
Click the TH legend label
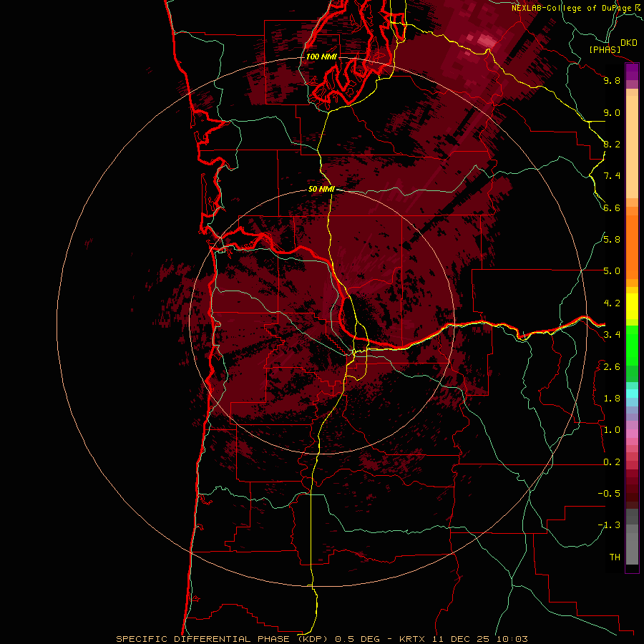point(615,557)
